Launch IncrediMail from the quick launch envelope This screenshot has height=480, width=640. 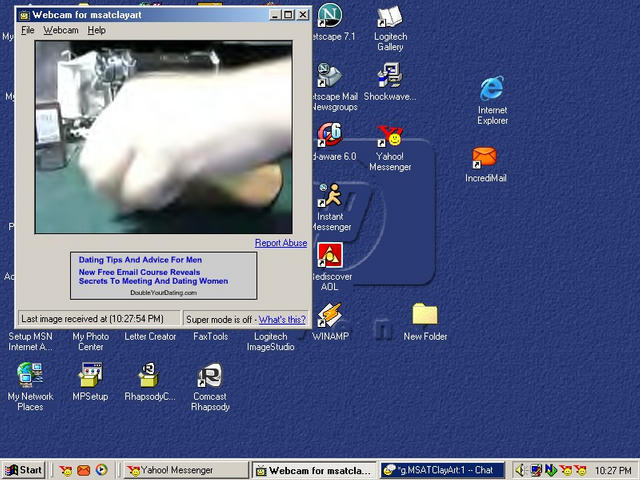pyautogui.click(x=84, y=470)
